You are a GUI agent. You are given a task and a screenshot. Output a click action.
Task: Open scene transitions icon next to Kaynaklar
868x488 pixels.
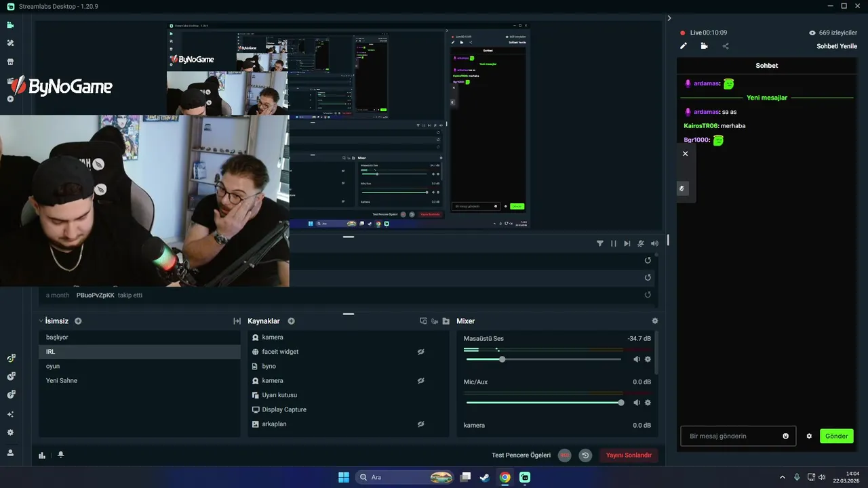[237, 321]
